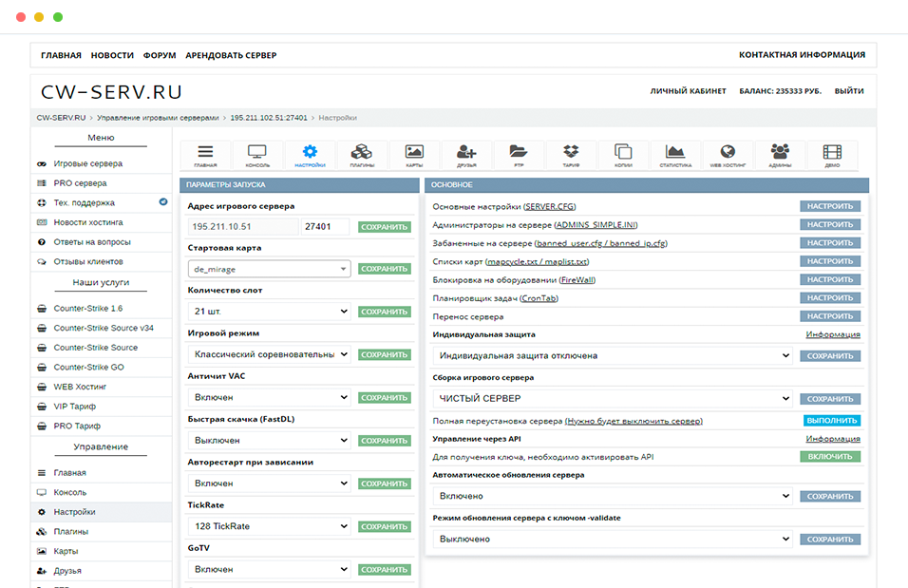Open the Консоль monitor icon in top toolbar
Viewport: 908px width, 588px height.
click(257, 155)
